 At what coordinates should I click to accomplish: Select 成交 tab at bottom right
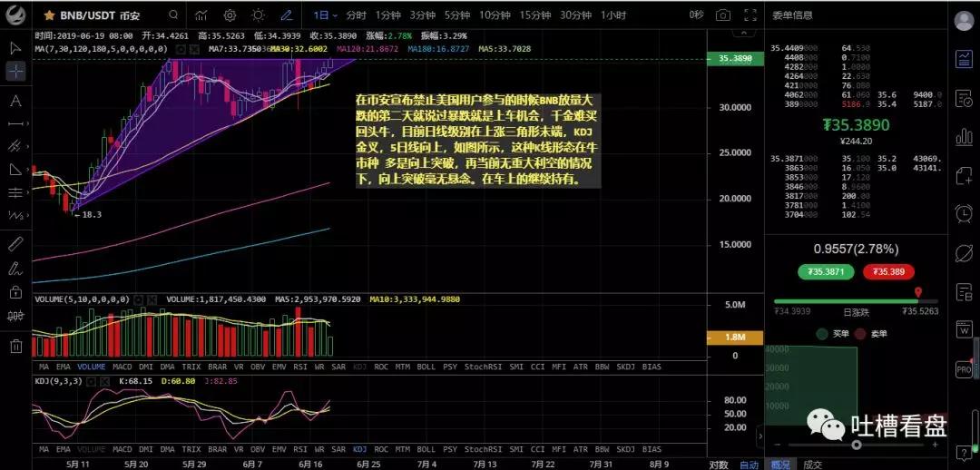point(812,465)
